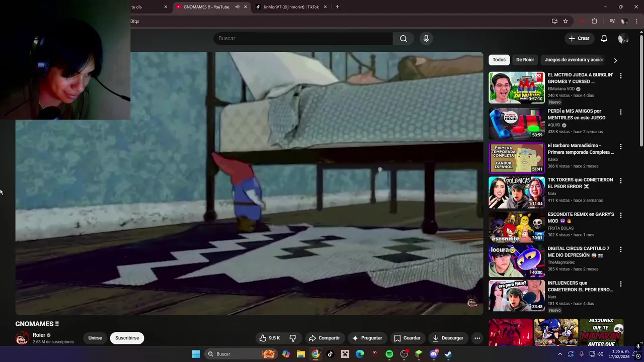Viewport: 644px width, 362px height.
Task: Select the De Roier filter chip
Action: pyautogui.click(x=525, y=60)
